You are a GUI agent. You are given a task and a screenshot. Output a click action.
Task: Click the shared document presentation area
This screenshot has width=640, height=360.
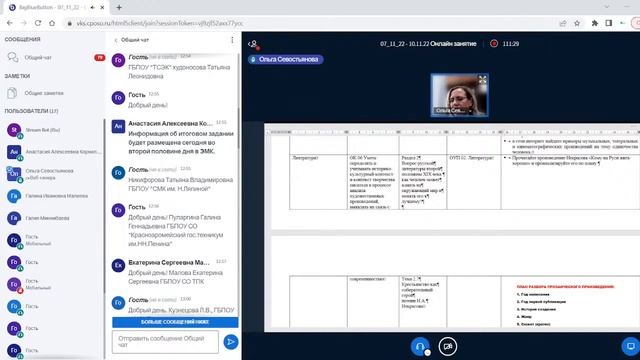(452, 228)
